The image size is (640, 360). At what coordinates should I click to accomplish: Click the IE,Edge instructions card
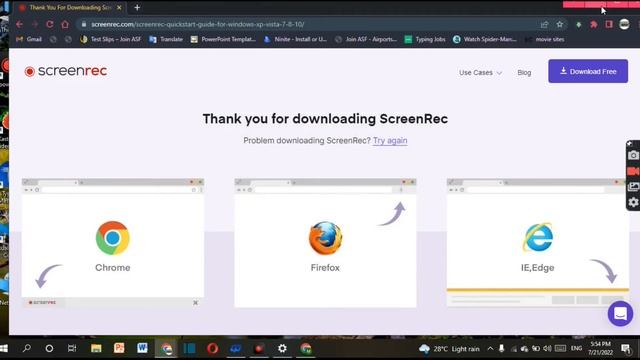(x=538, y=243)
